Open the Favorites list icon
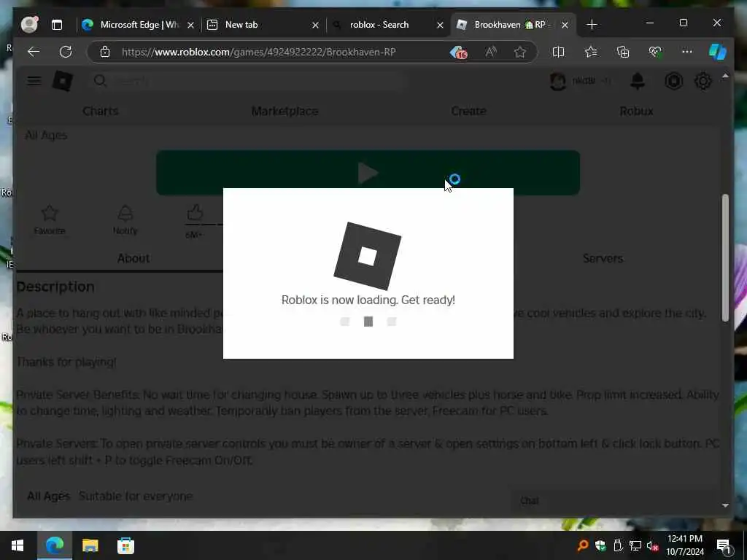The image size is (747, 560). tap(591, 52)
